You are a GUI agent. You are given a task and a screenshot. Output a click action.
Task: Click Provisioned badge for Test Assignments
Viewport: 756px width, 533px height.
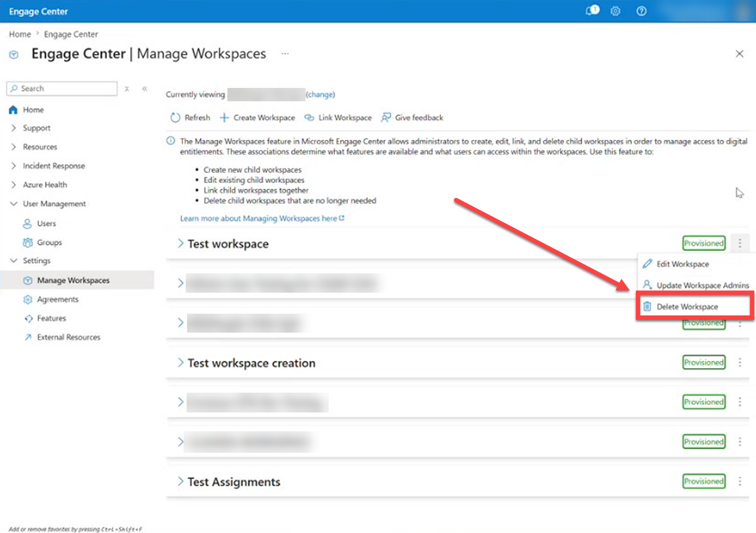pyautogui.click(x=704, y=481)
